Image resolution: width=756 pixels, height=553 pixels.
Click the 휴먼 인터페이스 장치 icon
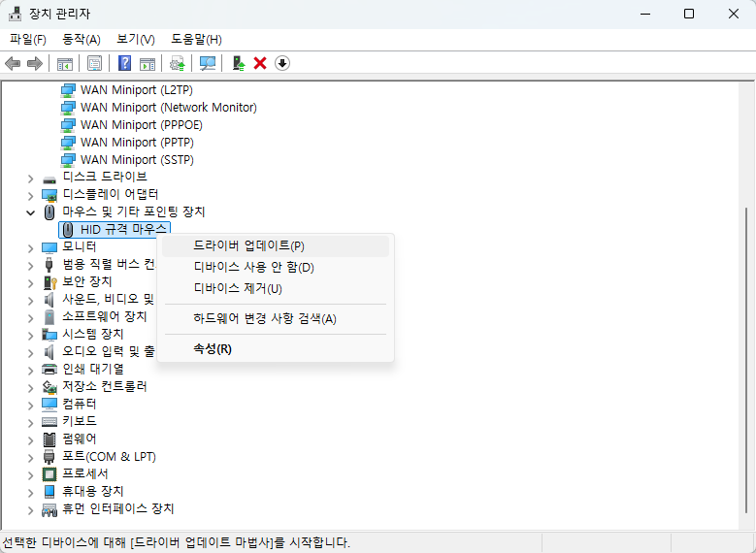point(49,509)
